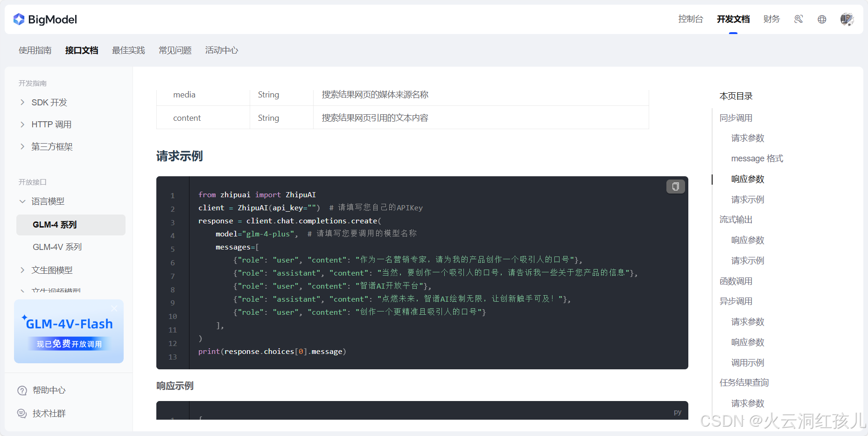868x436 pixels.
Task: Collapse the 语言模型 section
Action: 22,201
